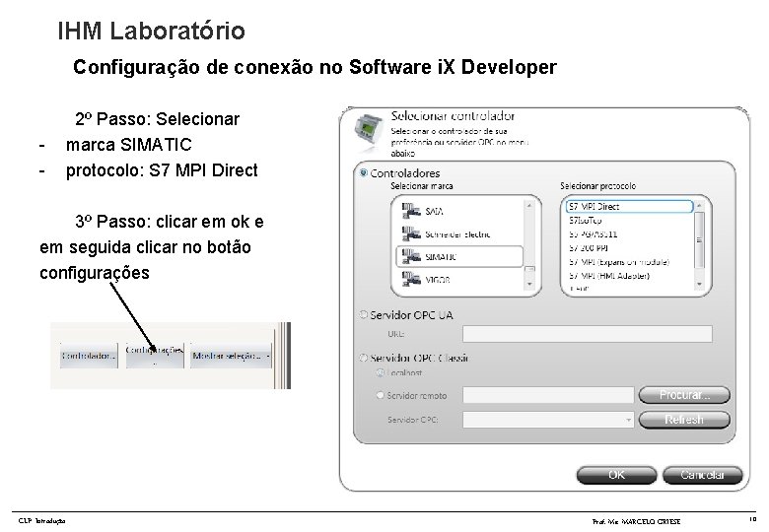Image resolution: width=769 pixels, height=532 pixels.
Task: Click the controller device image in dialog header
Action: [369, 129]
